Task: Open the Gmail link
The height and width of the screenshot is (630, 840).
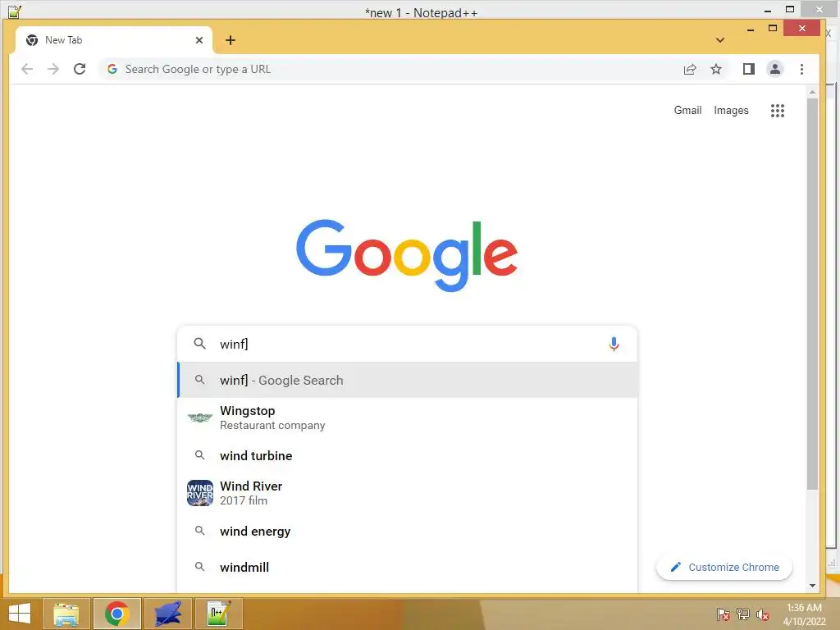Action: [687, 111]
